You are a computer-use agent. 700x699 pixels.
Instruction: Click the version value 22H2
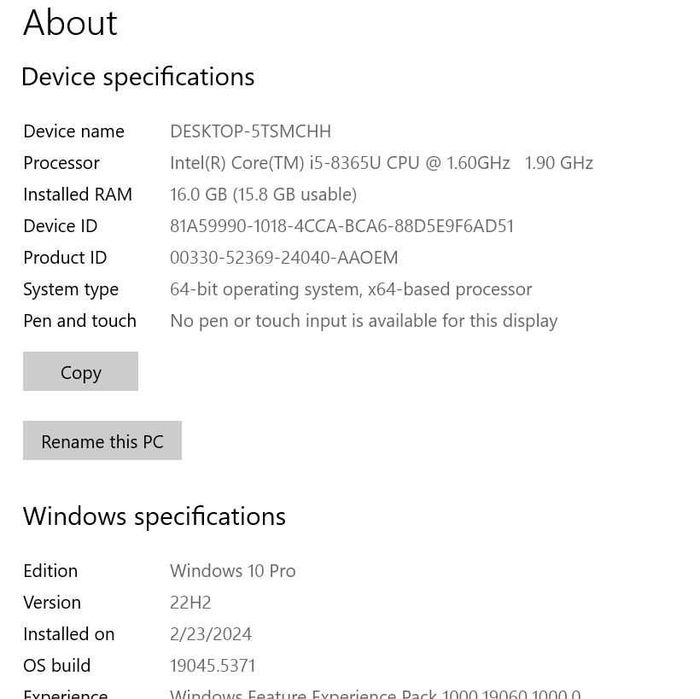pyautogui.click(x=190, y=602)
